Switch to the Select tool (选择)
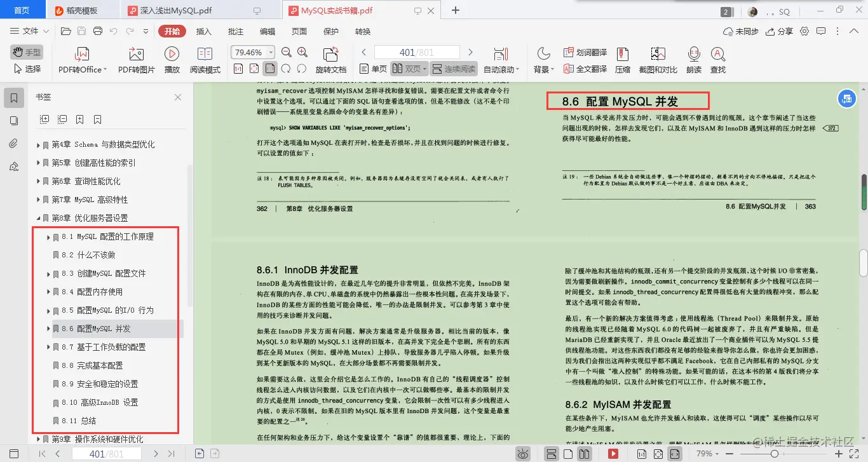 click(27, 69)
